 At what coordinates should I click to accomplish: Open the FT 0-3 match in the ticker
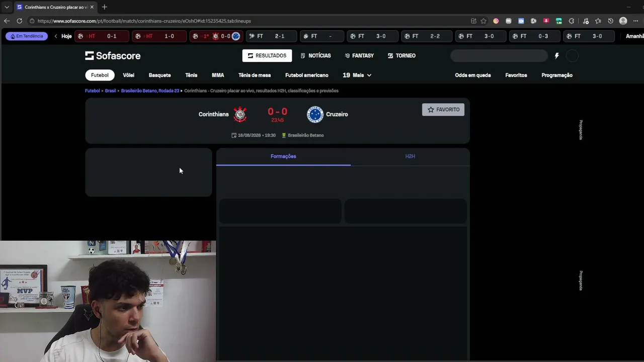coord(535,36)
